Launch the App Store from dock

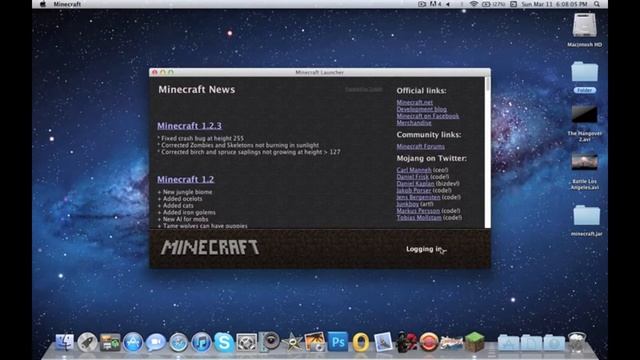(133, 342)
